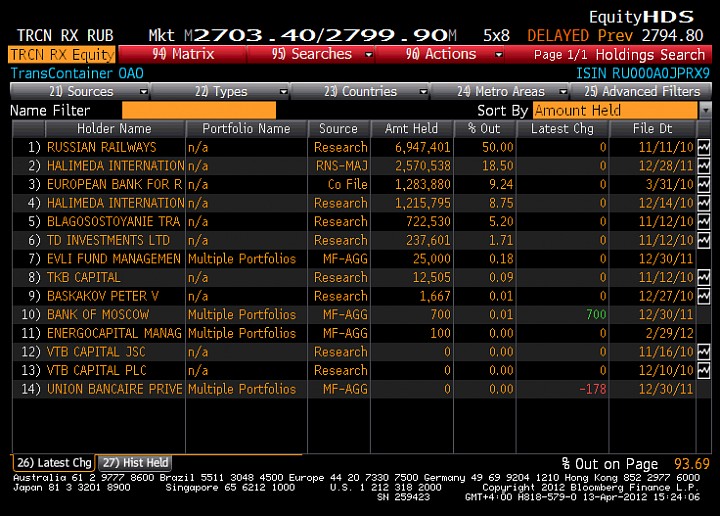720x516 pixels.
Task: Click the RNS-MAJ source cell
Action: (x=342, y=166)
